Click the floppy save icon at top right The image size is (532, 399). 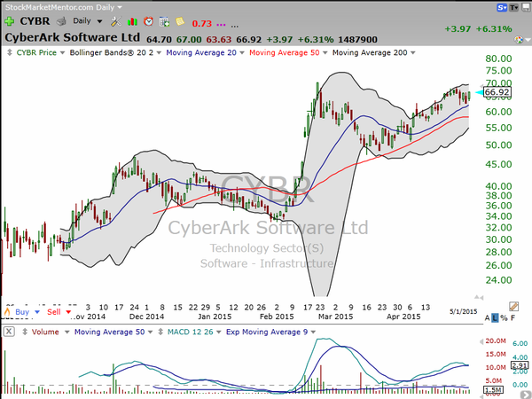pyautogui.click(x=526, y=7)
